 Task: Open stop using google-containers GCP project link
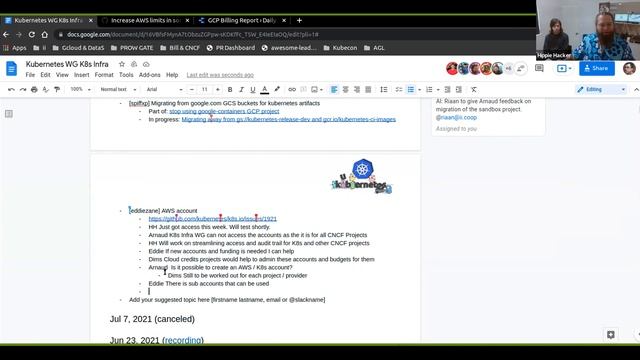point(224,111)
